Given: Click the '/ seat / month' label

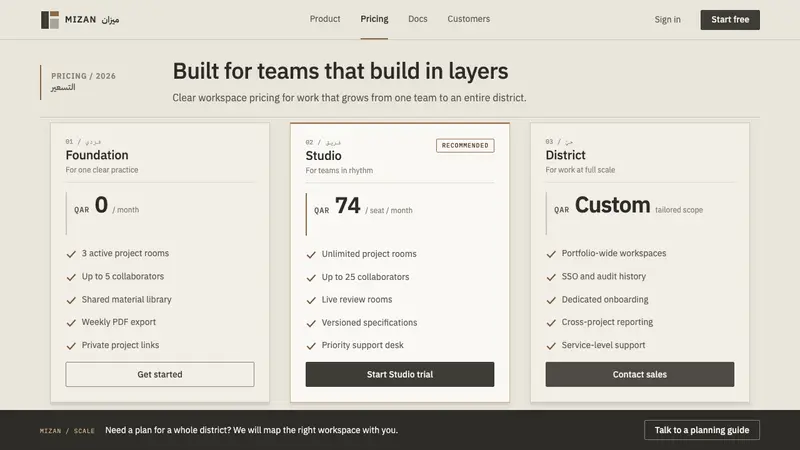Looking at the screenshot, I should (389, 210).
